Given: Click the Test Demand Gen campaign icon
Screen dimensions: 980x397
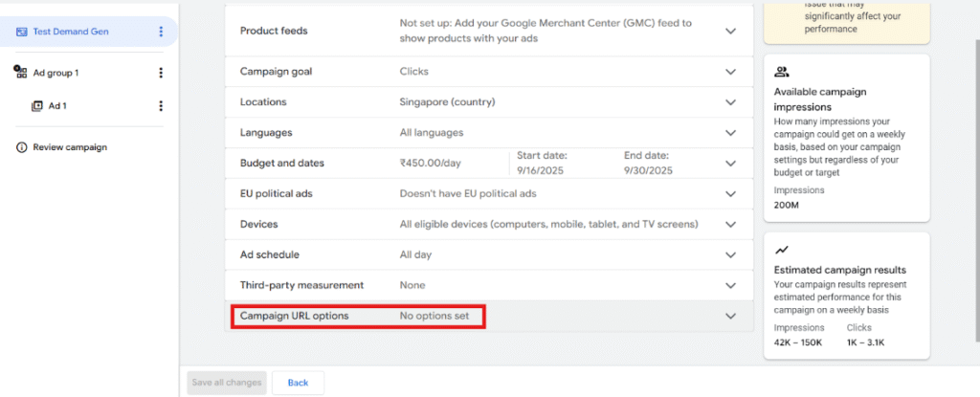Looking at the screenshot, I should pyautogui.click(x=22, y=32).
